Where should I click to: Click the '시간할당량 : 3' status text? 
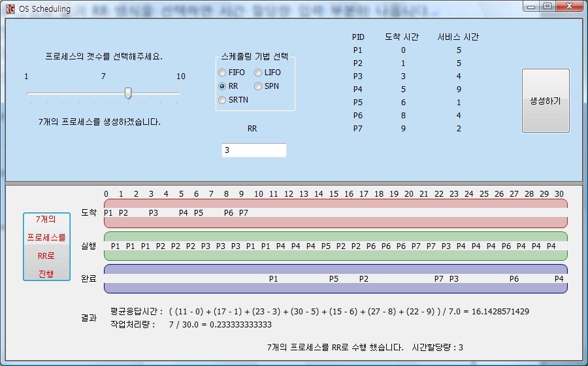point(437,348)
